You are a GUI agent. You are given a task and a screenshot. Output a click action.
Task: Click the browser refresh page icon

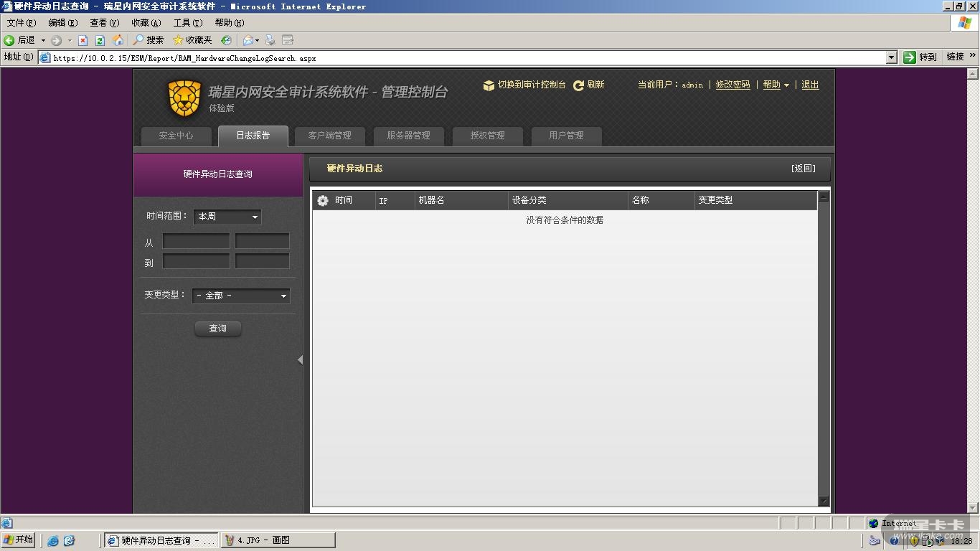click(100, 40)
